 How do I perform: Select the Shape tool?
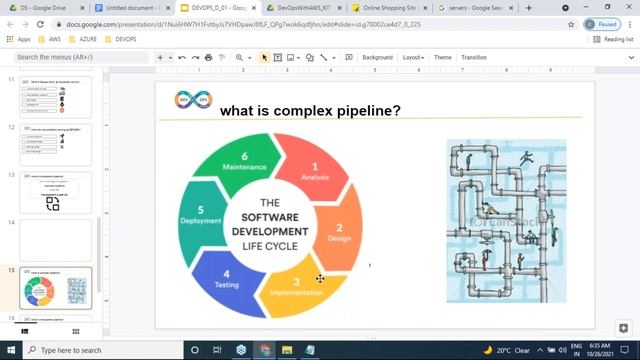click(310, 58)
